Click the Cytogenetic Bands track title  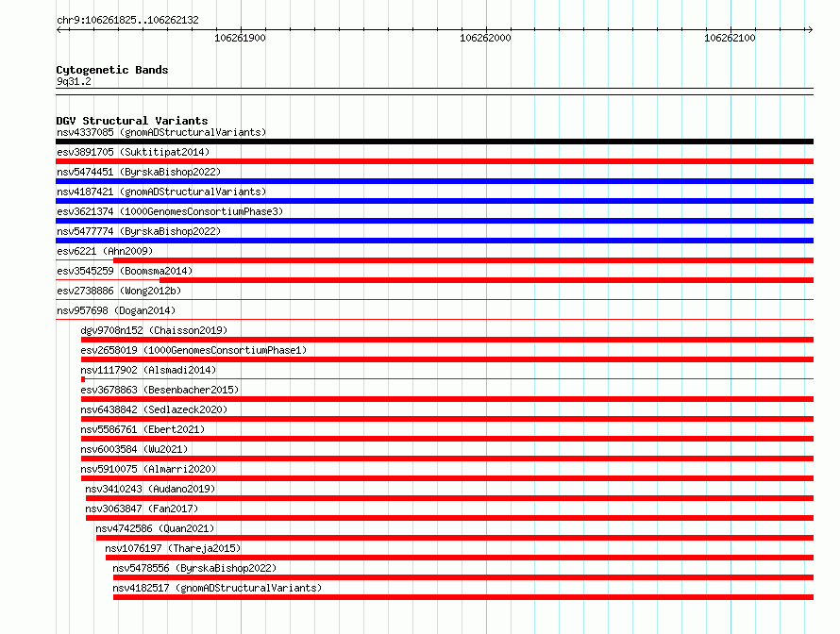pos(112,70)
